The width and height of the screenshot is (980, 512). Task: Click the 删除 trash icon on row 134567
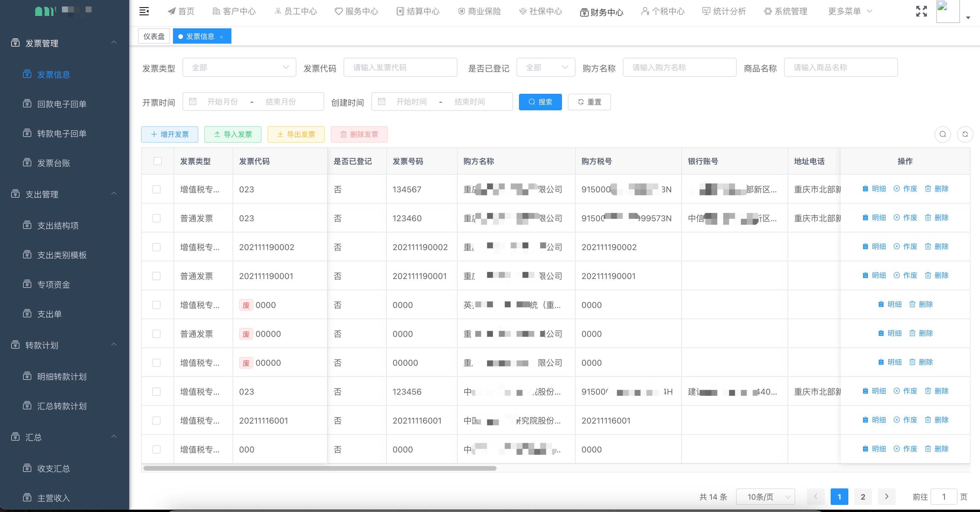tap(929, 188)
